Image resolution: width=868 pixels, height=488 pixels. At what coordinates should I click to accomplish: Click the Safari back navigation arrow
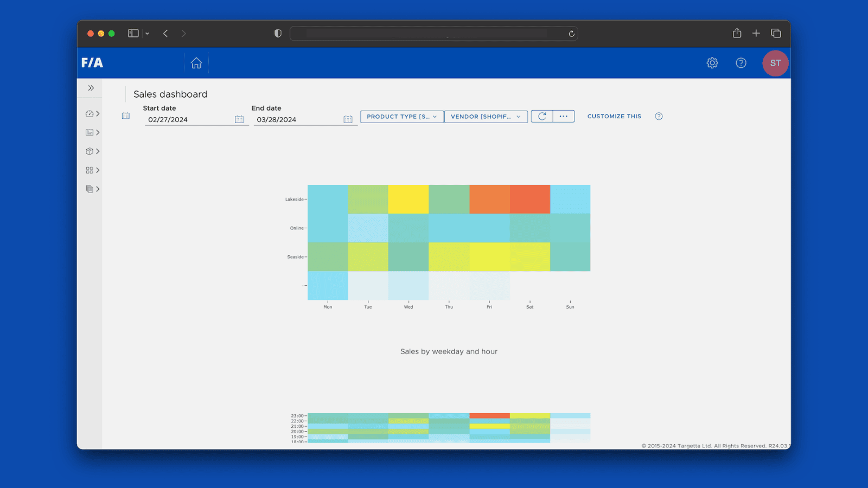(165, 33)
